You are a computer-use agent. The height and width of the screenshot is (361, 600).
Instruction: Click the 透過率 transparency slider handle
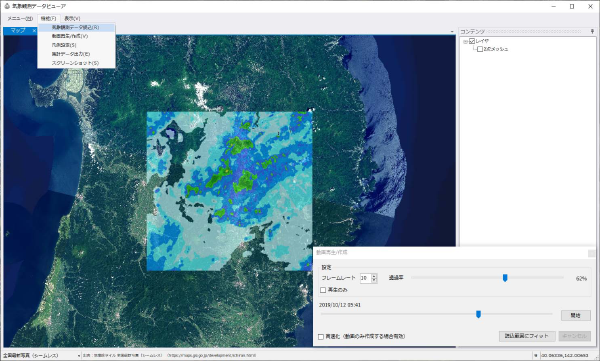click(x=505, y=278)
